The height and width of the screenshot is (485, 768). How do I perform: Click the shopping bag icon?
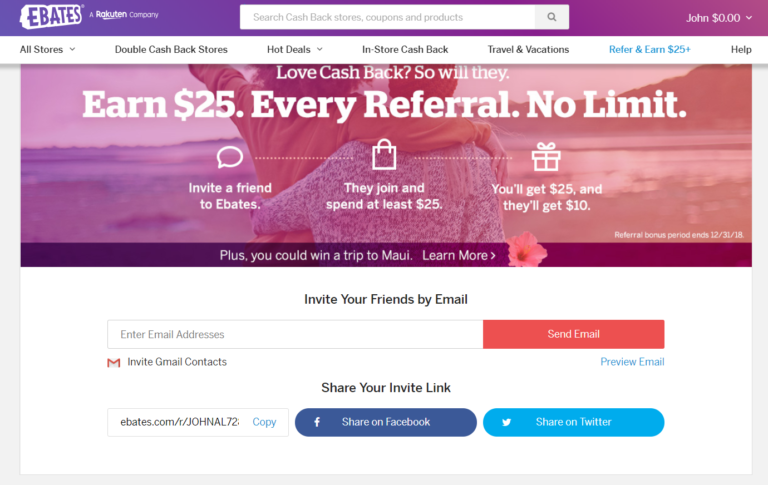click(384, 154)
